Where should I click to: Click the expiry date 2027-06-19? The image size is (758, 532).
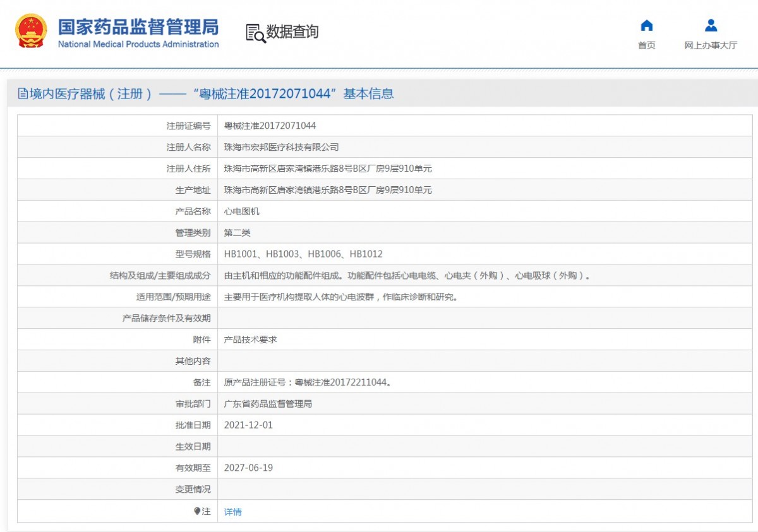[x=248, y=468]
